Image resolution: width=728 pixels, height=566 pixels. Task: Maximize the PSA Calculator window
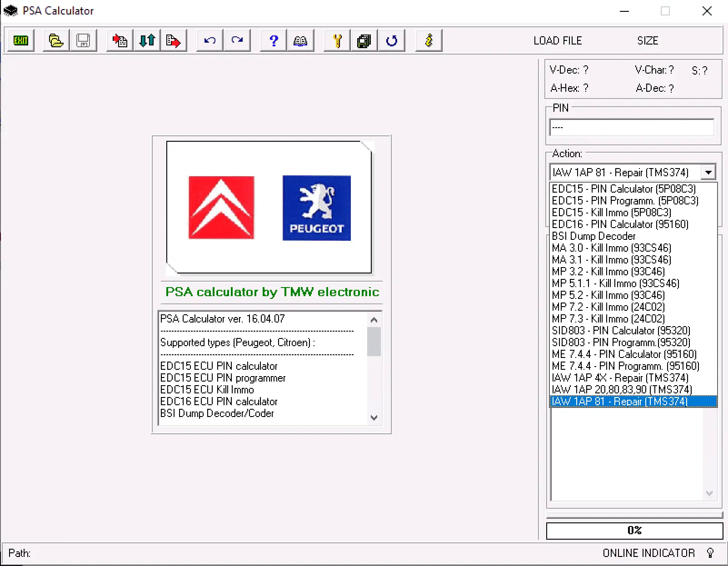pos(665,11)
